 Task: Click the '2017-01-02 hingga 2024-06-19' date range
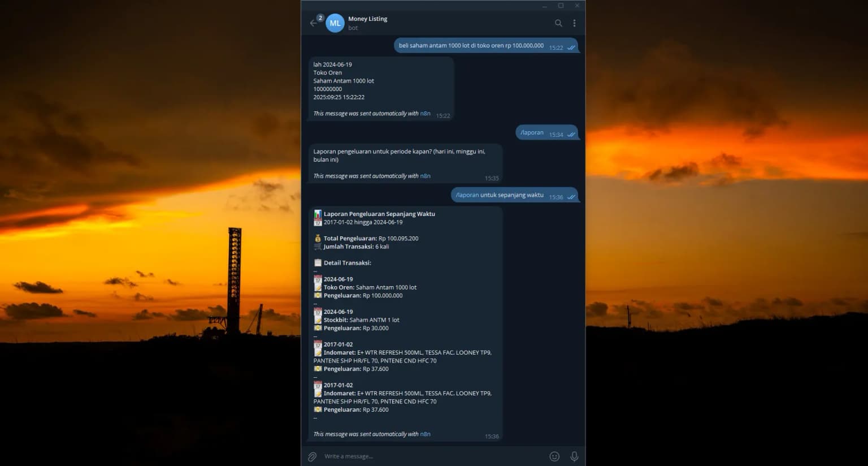pyautogui.click(x=363, y=222)
